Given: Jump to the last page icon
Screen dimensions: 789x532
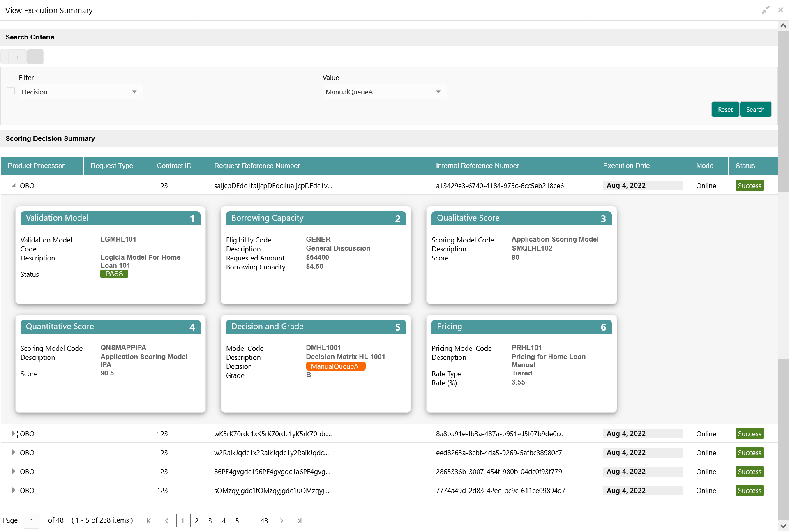Looking at the screenshot, I should click(x=300, y=521).
